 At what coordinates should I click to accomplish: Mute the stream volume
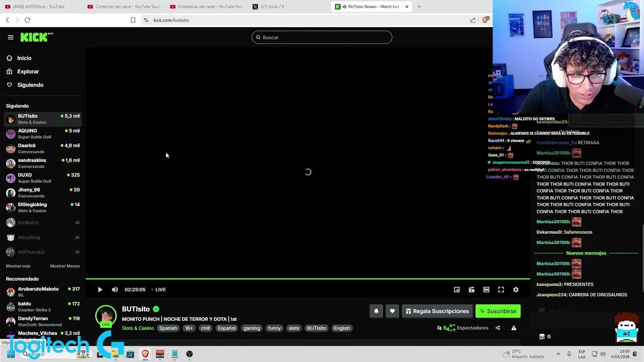[x=115, y=290]
